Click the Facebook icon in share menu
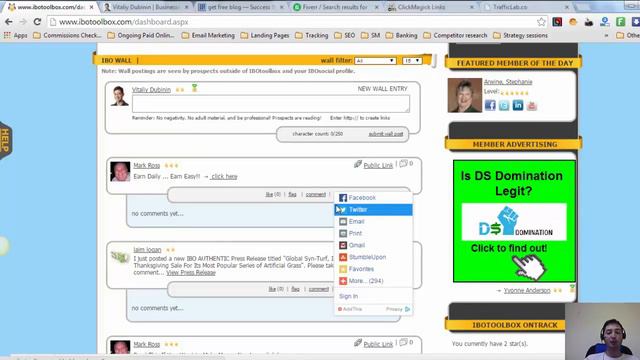Screen dimensions: 640x360 click(x=343, y=198)
